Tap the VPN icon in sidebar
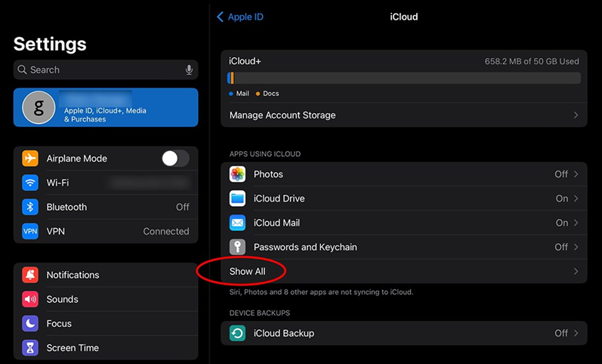Screen dimensions: 602x364 30,231
